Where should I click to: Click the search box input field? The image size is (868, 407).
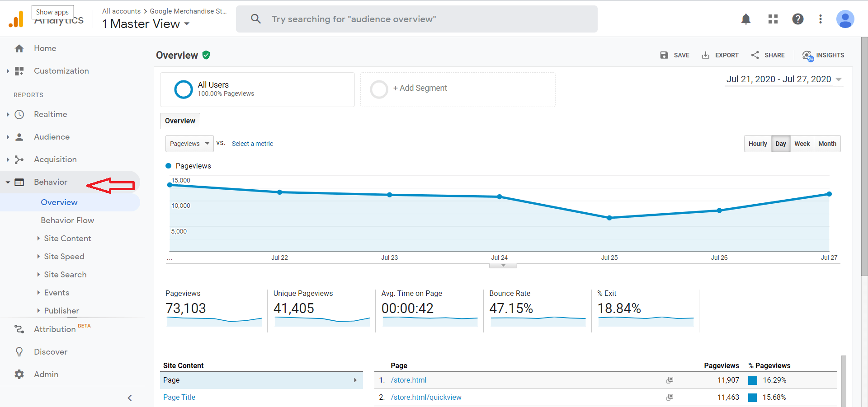point(417,19)
